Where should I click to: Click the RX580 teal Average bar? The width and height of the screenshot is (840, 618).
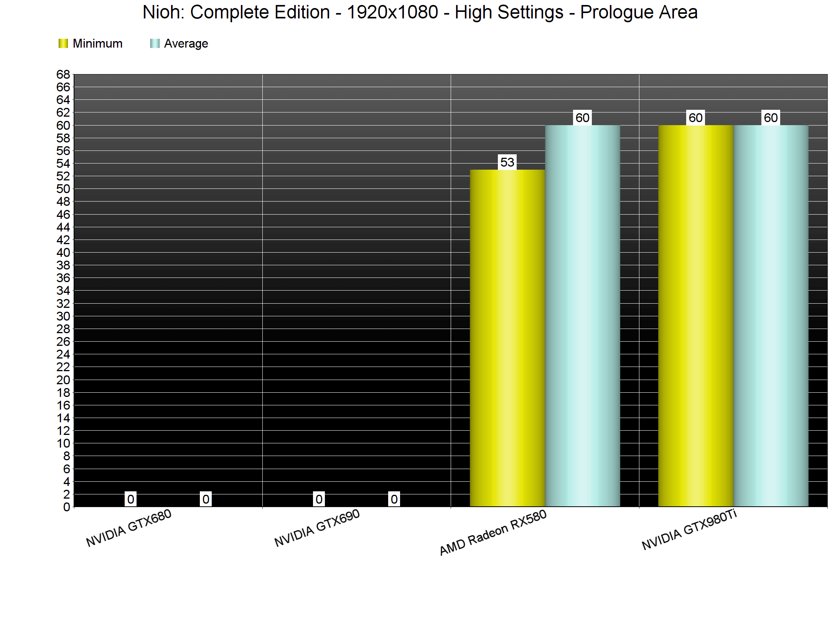click(582, 316)
